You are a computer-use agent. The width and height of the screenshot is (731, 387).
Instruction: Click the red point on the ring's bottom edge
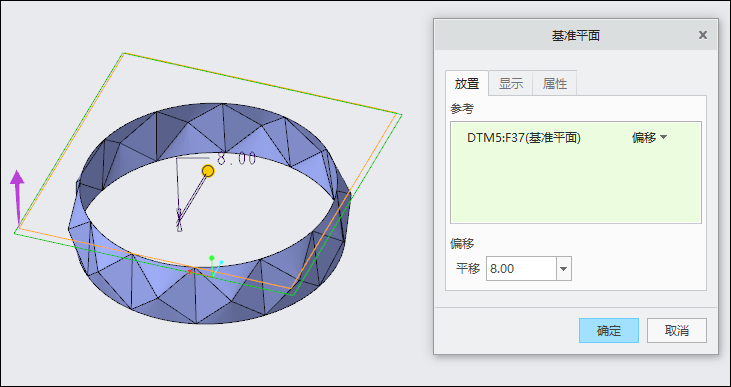[x=189, y=271]
